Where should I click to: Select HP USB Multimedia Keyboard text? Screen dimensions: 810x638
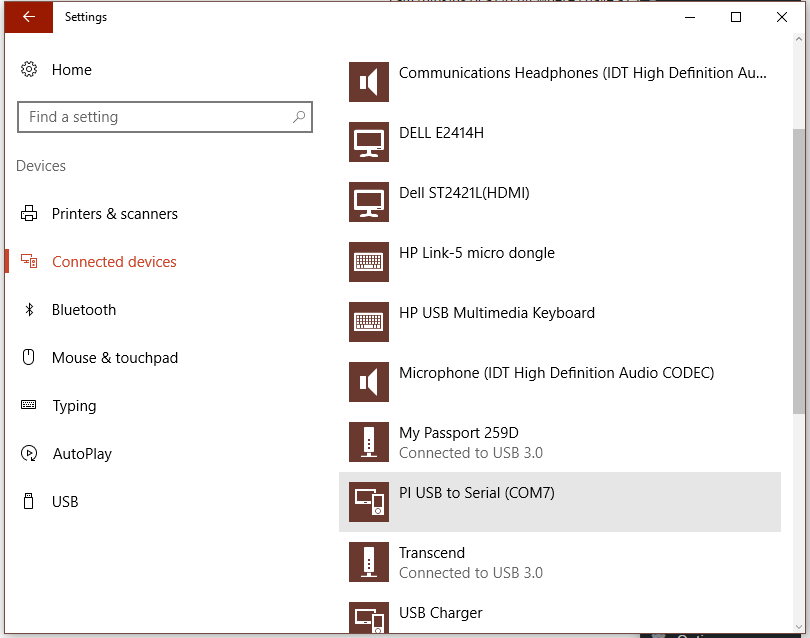click(x=496, y=313)
